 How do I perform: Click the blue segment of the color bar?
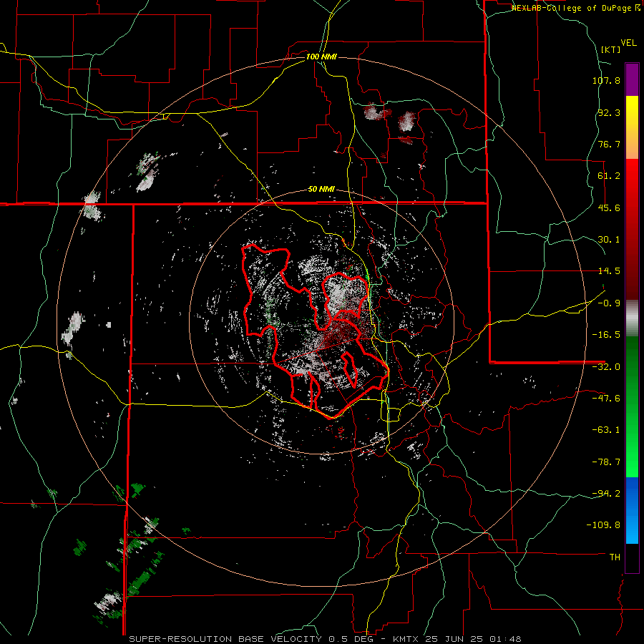(x=632, y=510)
